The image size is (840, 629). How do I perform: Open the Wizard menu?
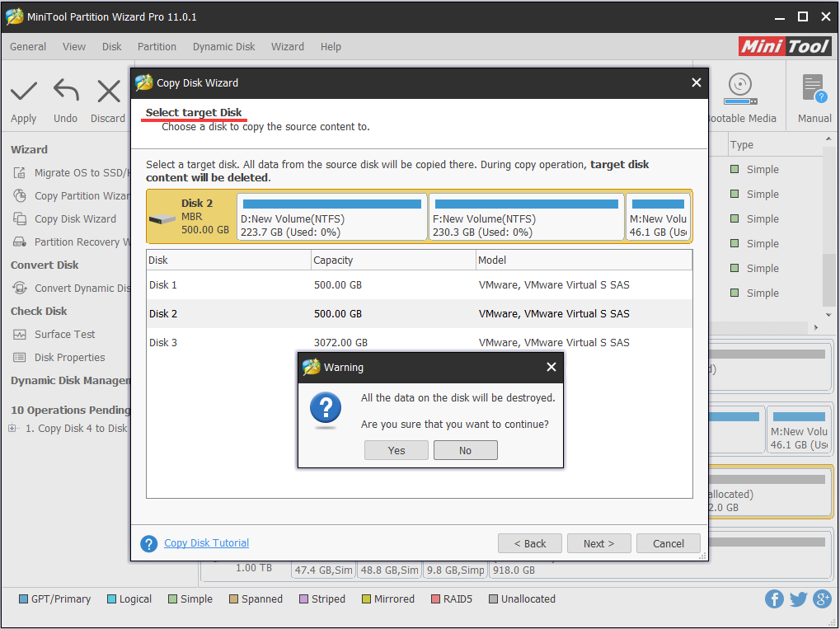(x=288, y=47)
